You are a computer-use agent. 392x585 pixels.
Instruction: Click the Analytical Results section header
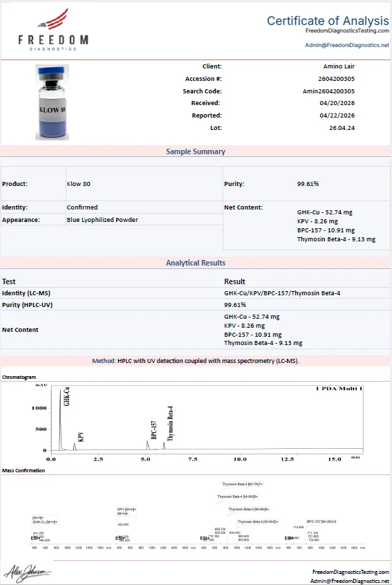pos(196,263)
